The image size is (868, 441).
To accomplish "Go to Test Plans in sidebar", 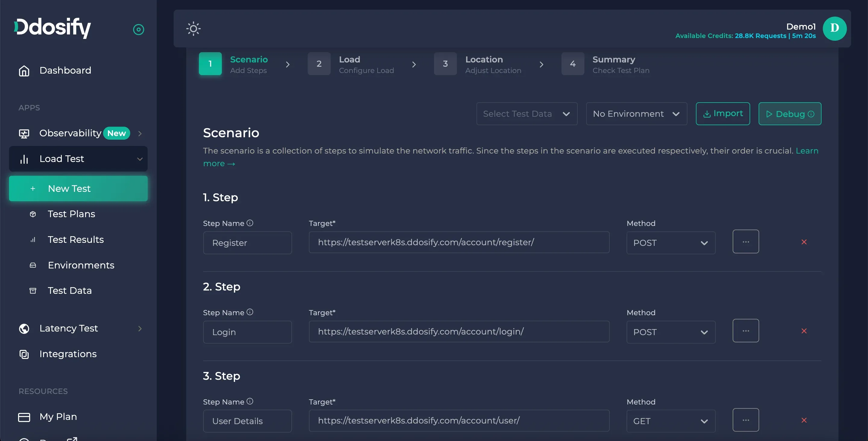I will click(71, 214).
